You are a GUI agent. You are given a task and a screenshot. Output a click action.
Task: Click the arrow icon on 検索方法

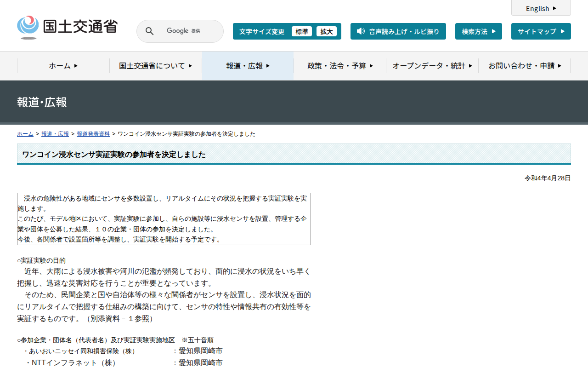pos(494,31)
